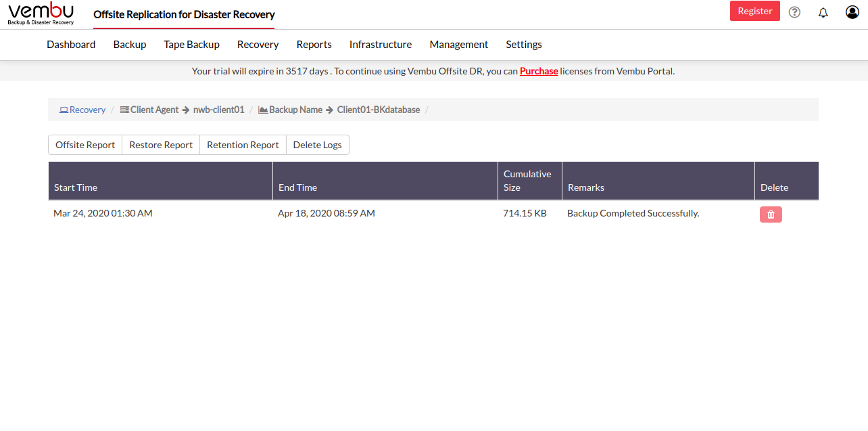Open the help question mark icon
868x431 pixels.
click(x=794, y=12)
